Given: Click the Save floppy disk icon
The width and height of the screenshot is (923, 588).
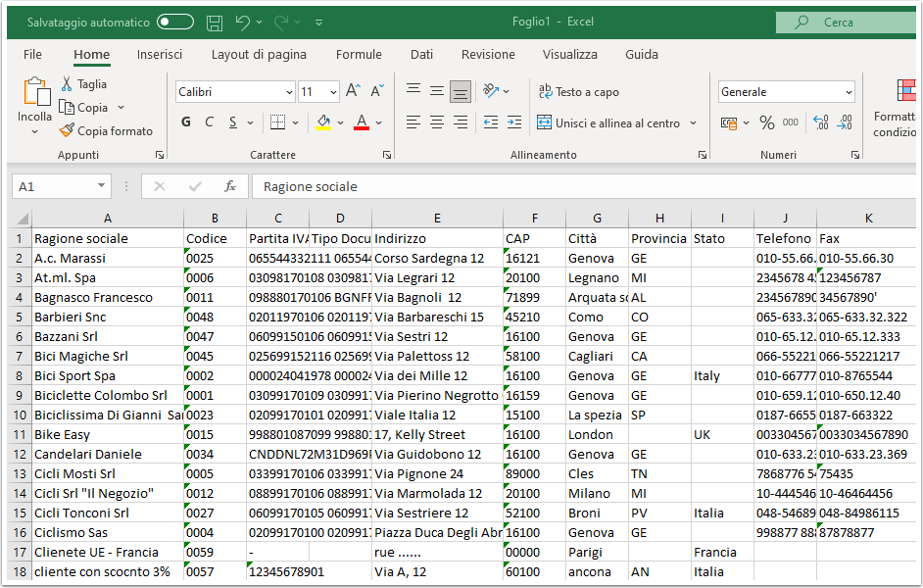Looking at the screenshot, I should pos(215,23).
